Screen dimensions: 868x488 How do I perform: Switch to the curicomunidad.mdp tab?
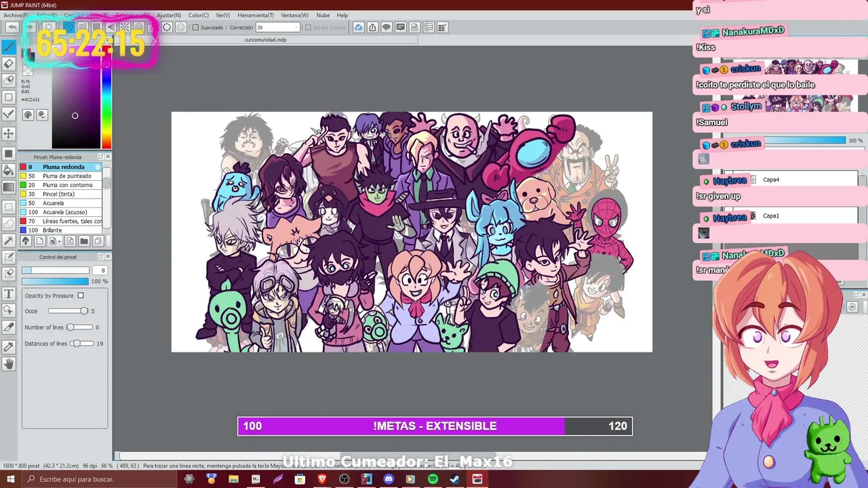click(266, 40)
